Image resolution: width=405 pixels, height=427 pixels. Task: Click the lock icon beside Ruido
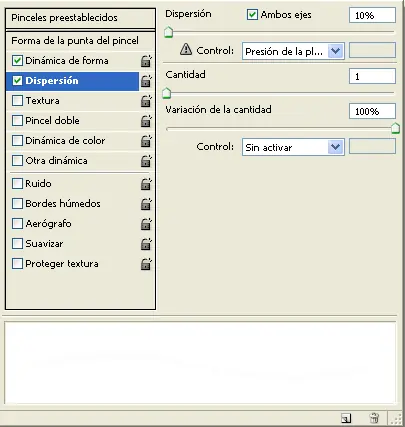tap(146, 184)
